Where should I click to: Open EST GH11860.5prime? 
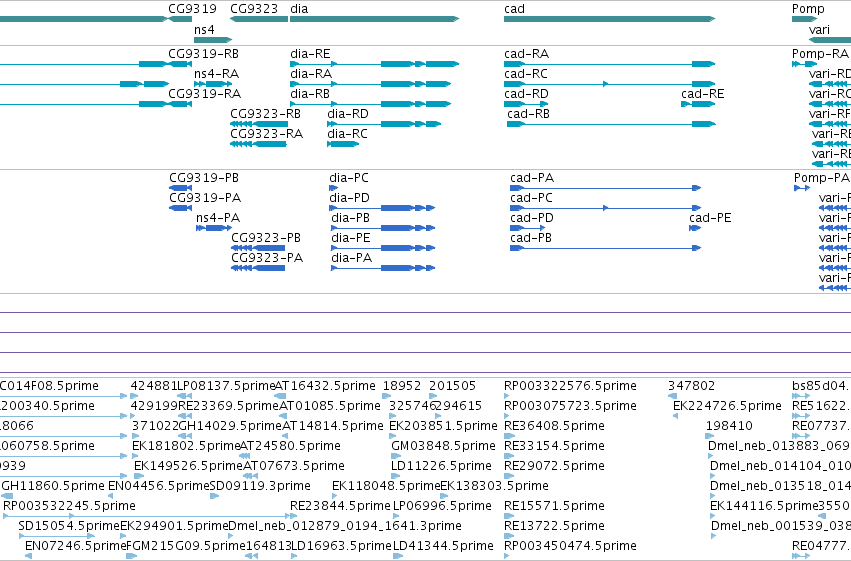[53, 486]
